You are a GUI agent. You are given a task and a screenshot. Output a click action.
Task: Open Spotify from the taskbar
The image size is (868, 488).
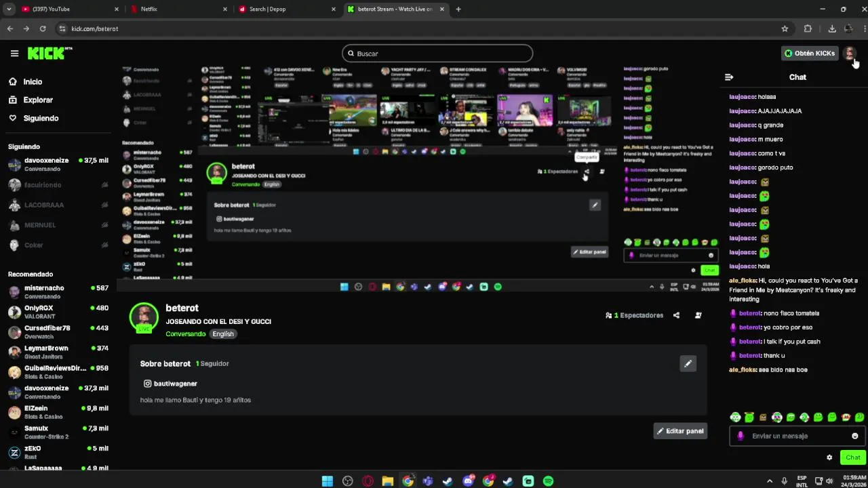tap(548, 481)
